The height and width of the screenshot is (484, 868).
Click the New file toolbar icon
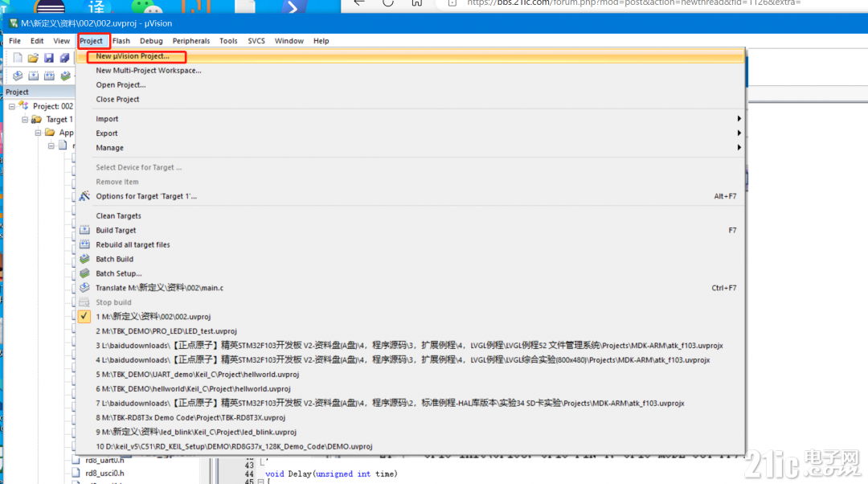[18, 58]
